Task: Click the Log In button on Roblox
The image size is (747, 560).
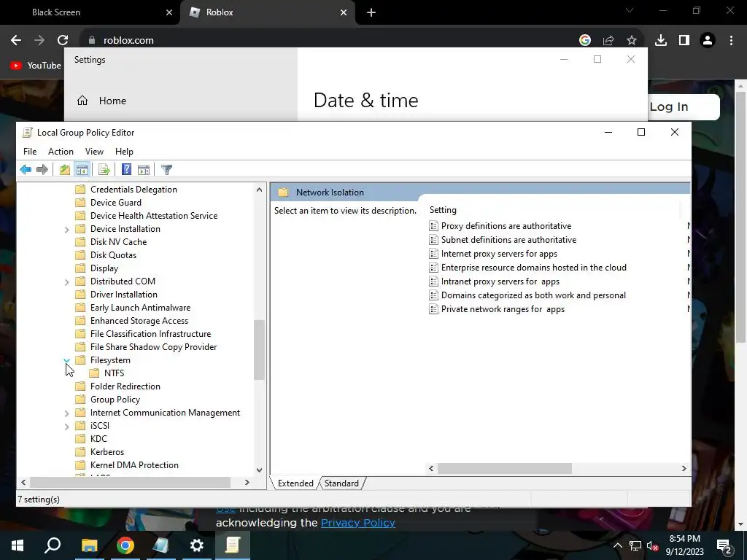Action: 684,106
